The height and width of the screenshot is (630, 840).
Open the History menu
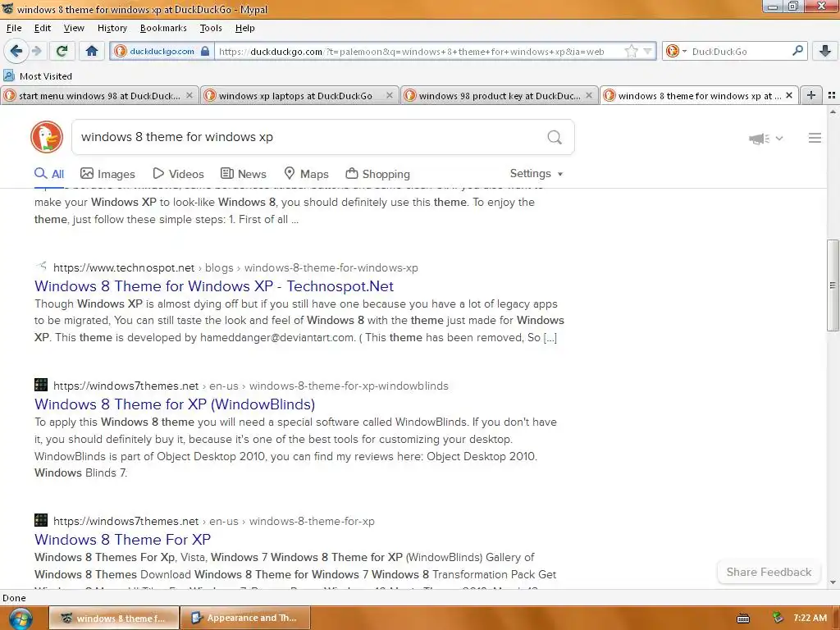tap(112, 28)
